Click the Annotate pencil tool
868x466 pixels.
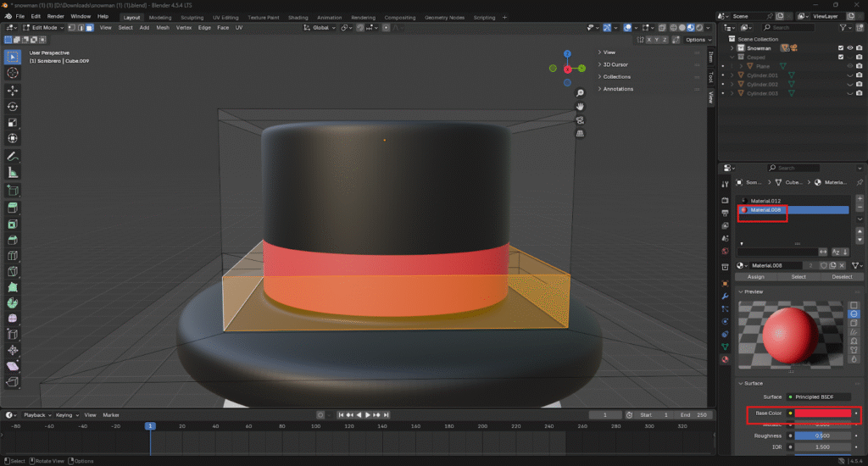[13, 157]
